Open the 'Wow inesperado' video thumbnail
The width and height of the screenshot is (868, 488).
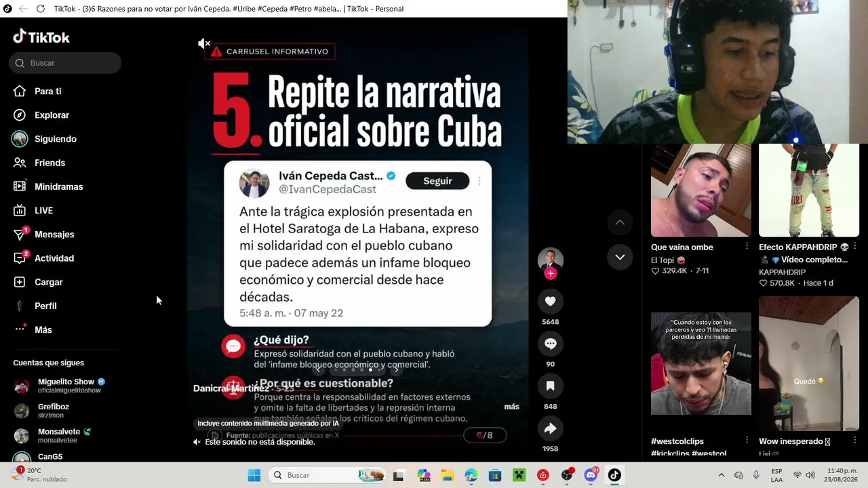[809, 363]
